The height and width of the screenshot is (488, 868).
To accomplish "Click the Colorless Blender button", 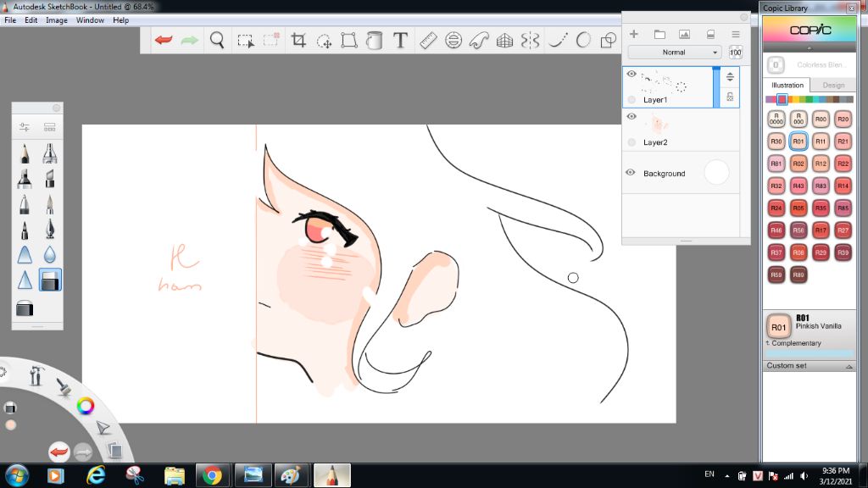I will pos(776,64).
